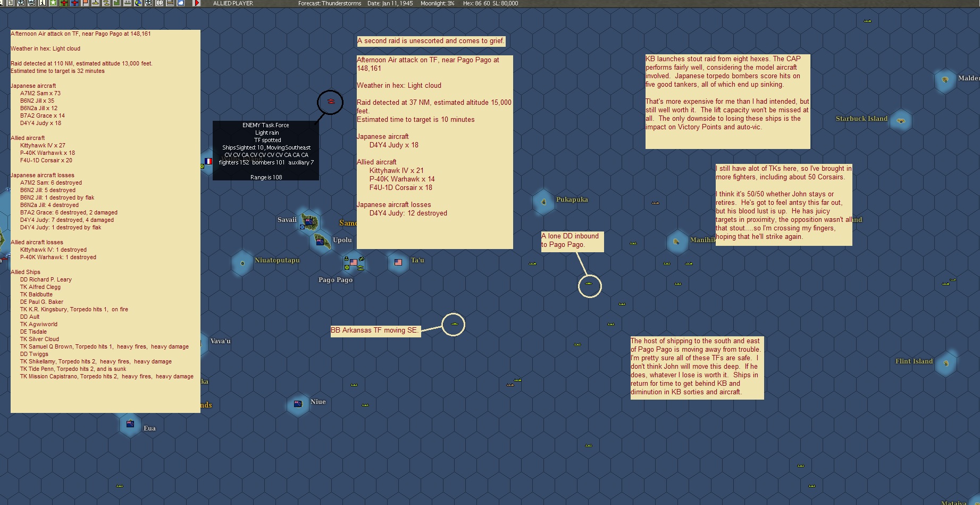Image resolution: width=980 pixels, height=505 pixels.
Task: Click the airfield icon at Pago Pago
Action: pos(362,259)
